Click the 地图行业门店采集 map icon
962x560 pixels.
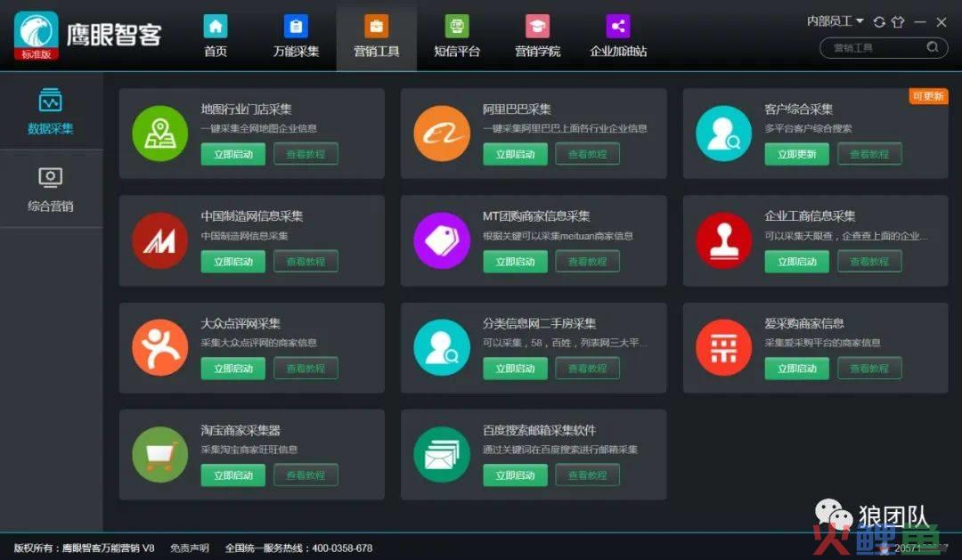(x=160, y=133)
